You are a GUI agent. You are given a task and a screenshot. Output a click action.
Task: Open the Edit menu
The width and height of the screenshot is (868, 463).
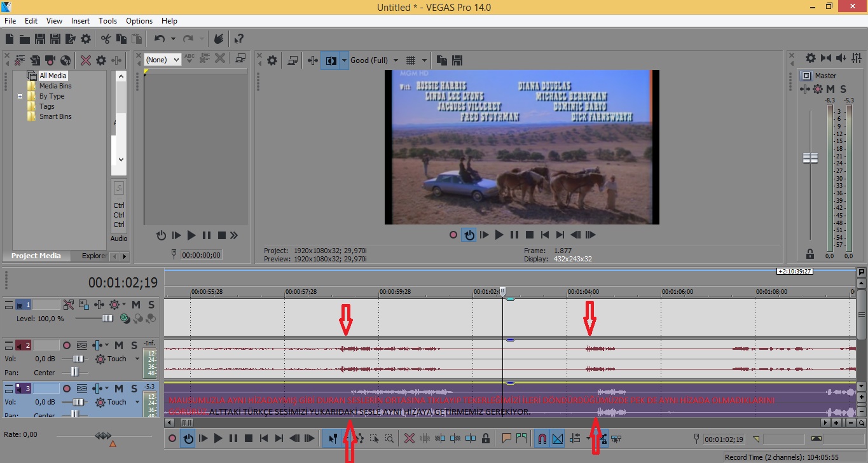pyautogui.click(x=31, y=21)
